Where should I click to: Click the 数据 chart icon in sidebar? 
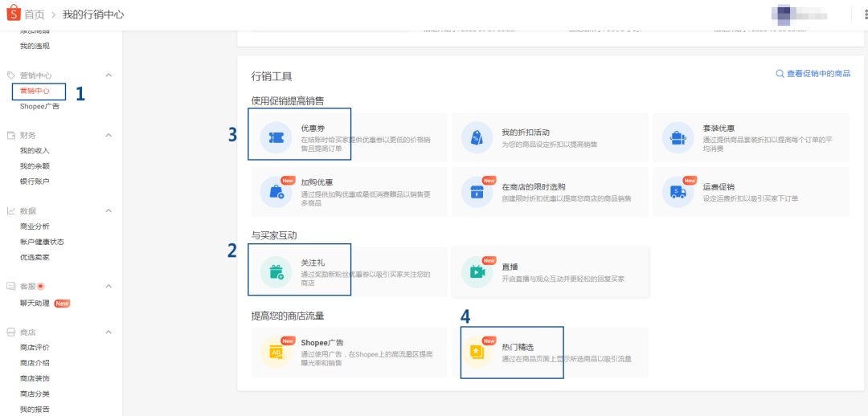click(x=10, y=210)
